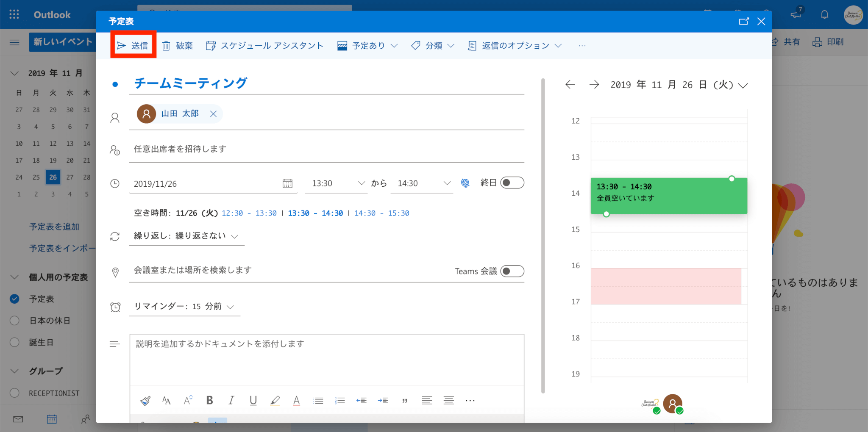The image size is (868, 432).
Task: Go to next day arrow
Action: [x=594, y=85]
